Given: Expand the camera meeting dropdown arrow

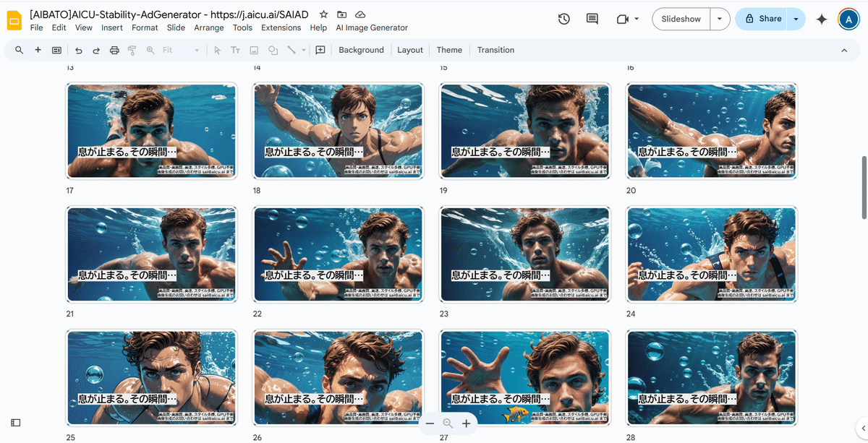Looking at the screenshot, I should (637, 20).
